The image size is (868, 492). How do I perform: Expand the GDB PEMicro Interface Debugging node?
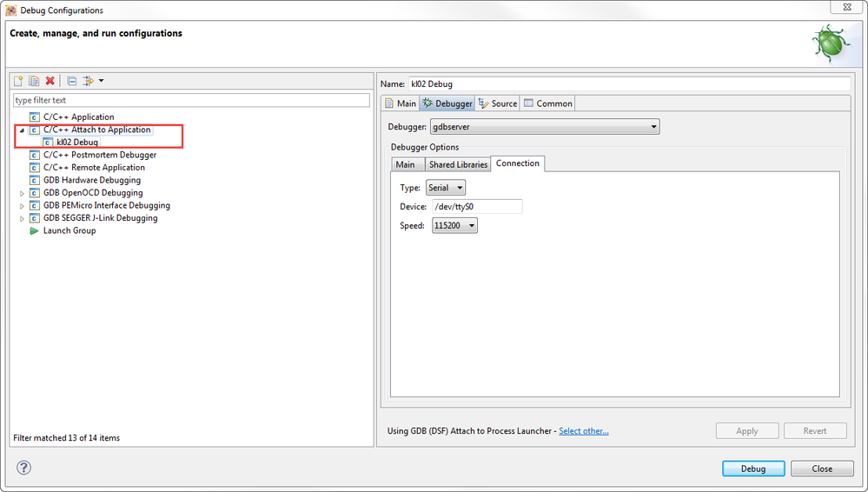(22, 206)
